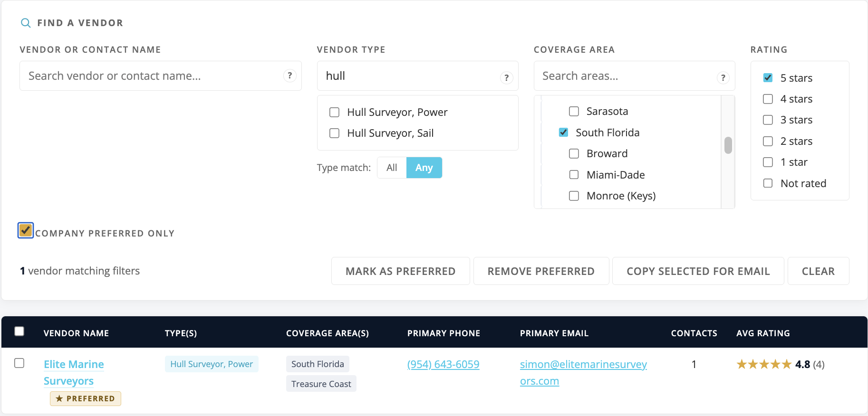Click the (954) 643-6059 phone link
This screenshot has width=868, height=416.
pyautogui.click(x=444, y=364)
